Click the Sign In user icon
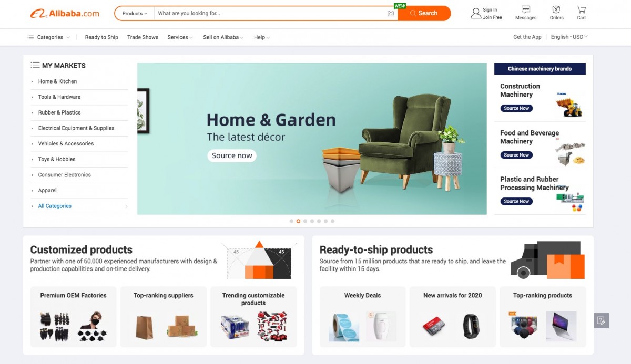The height and width of the screenshot is (364, 631). click(x=476, y=13)
